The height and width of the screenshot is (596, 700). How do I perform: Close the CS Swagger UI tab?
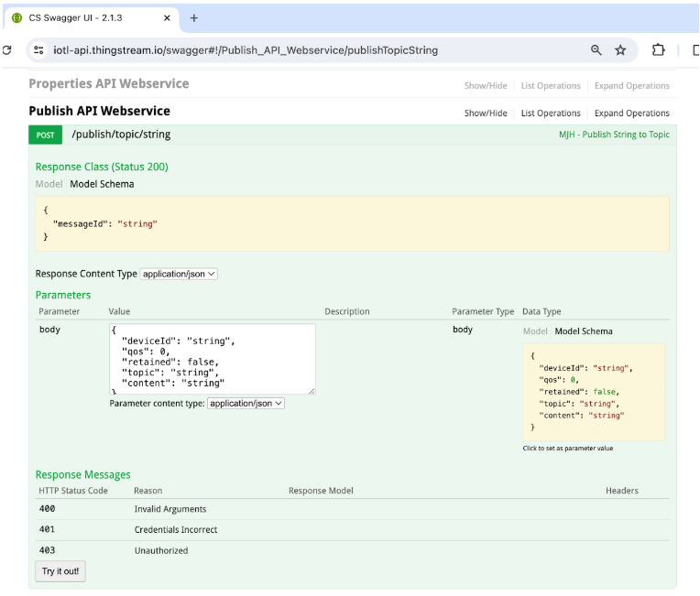tap(167, 17)
